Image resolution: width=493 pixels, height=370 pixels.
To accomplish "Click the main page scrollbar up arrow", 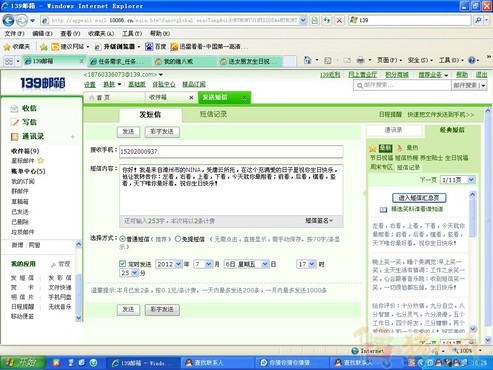I will [488, 111].
